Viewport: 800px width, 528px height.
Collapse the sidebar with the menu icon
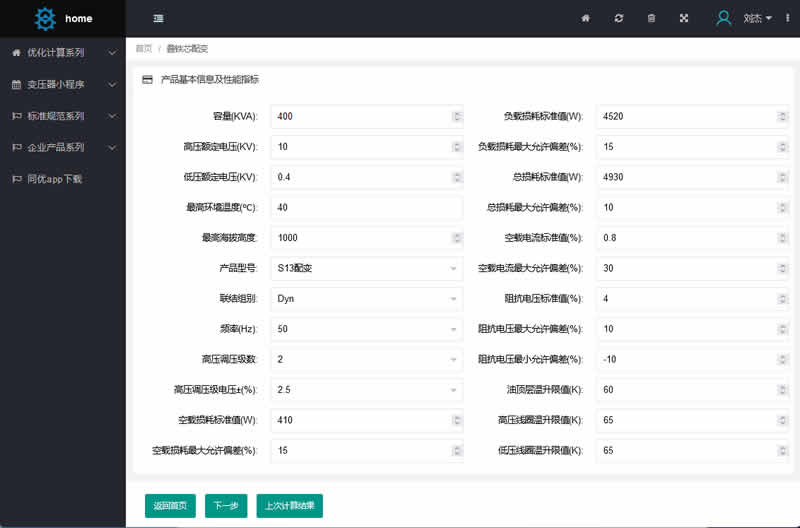tap(159, 18)
